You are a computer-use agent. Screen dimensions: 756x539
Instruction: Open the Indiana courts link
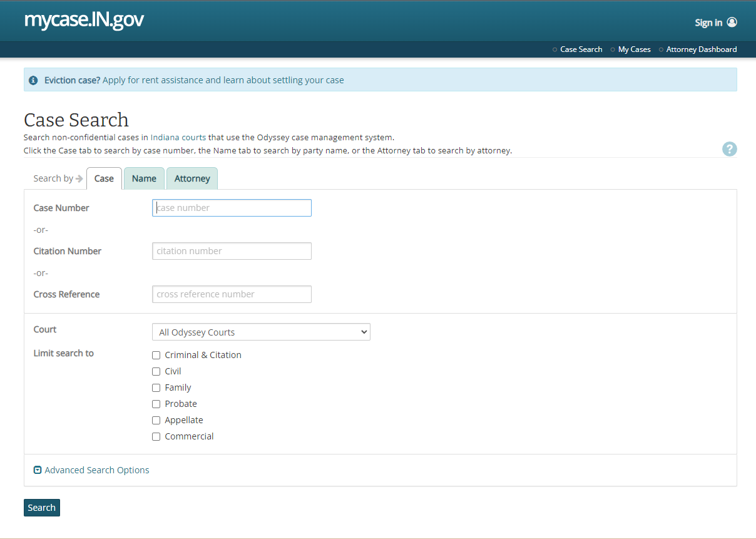point(178,137)
